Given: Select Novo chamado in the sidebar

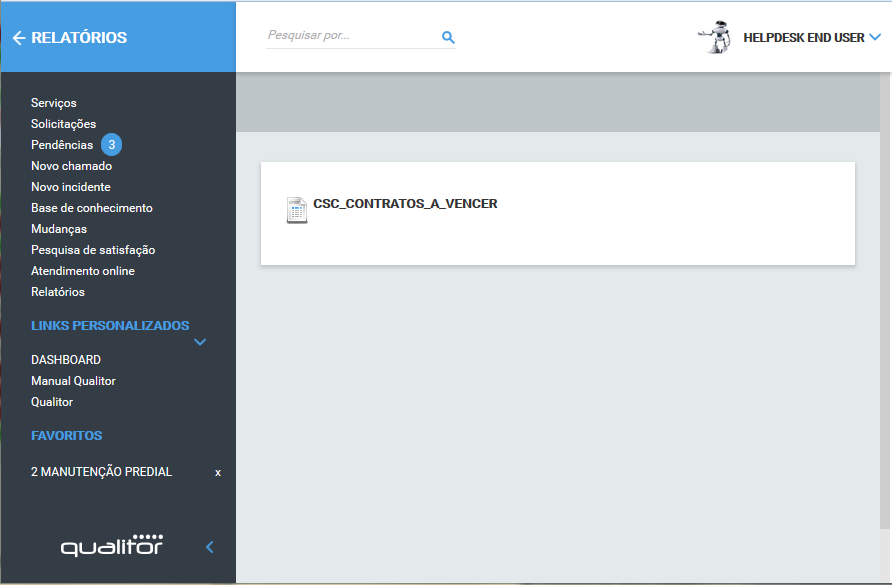Looking at the screenshot, I should coord(71,166).
